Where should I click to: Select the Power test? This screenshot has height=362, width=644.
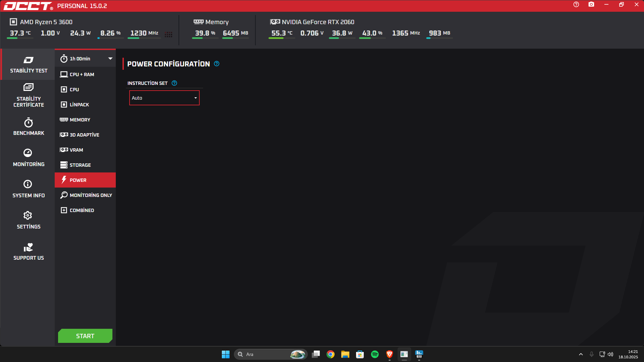tap(86, 180)
